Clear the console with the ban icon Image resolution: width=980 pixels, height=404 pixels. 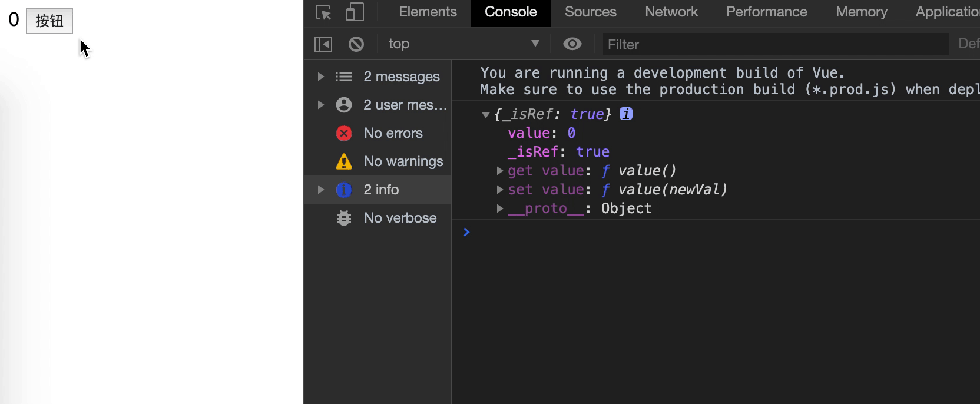(x=356, y=44)
